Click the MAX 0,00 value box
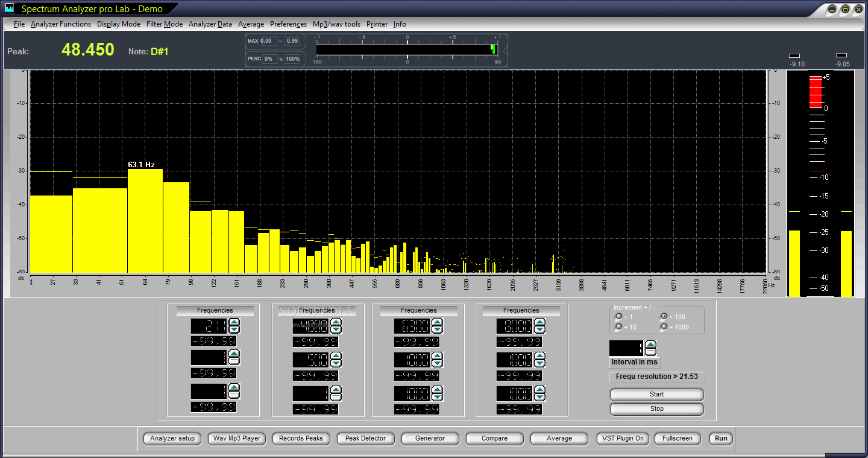868x458 pixels. [268, 41]
